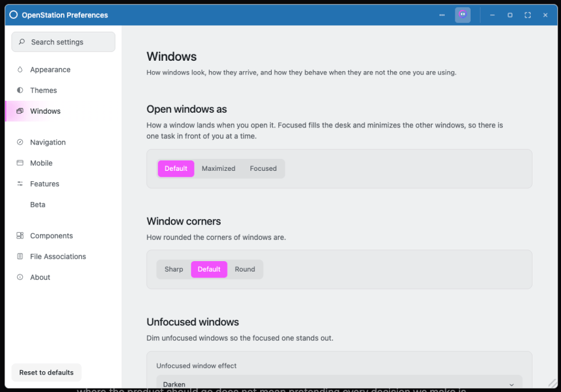Click the File Associations document icon
This screenshot has width=561, height=392.
(x=20, y=256)
